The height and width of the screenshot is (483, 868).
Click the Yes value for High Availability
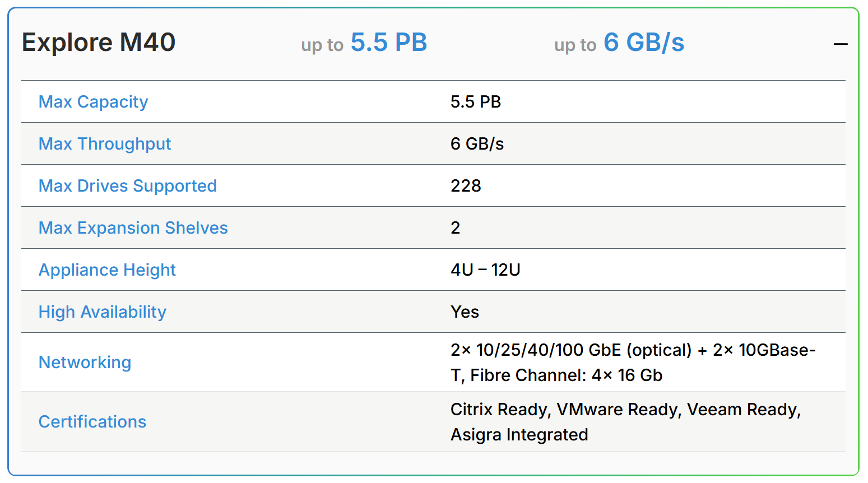tap(465, 312)
